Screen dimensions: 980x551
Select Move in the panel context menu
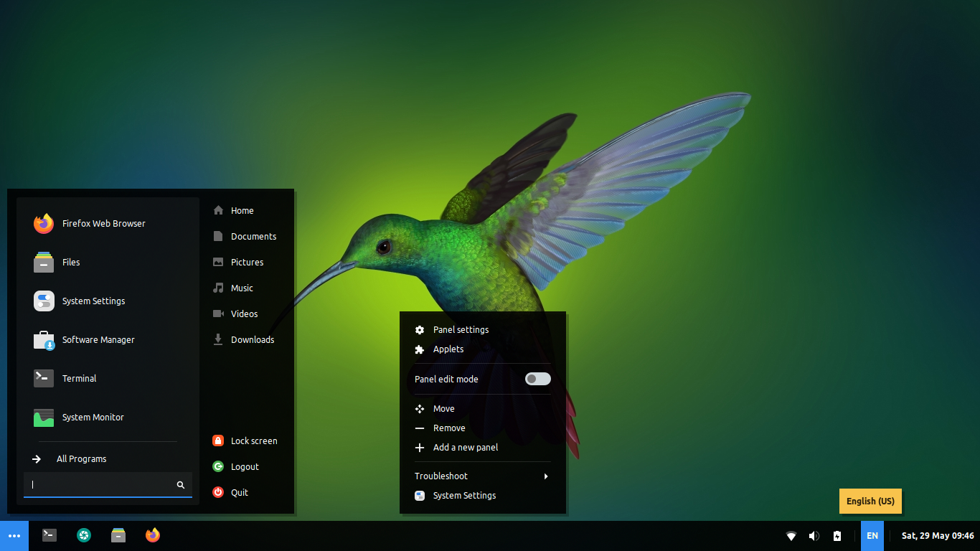483,409
